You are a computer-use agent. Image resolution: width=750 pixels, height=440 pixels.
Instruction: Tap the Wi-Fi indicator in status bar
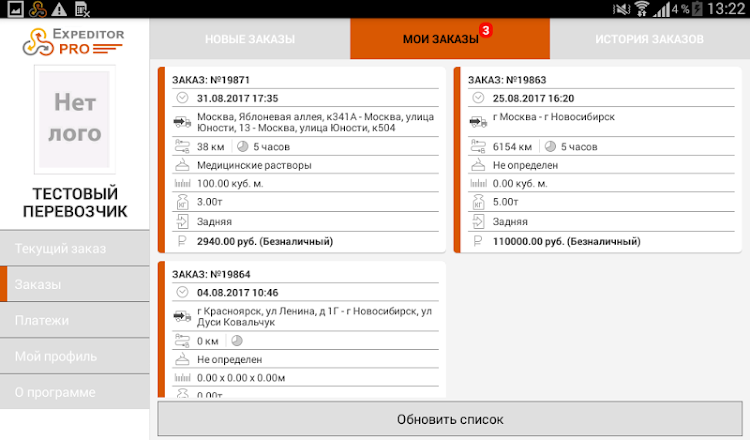tap(642, 9)
